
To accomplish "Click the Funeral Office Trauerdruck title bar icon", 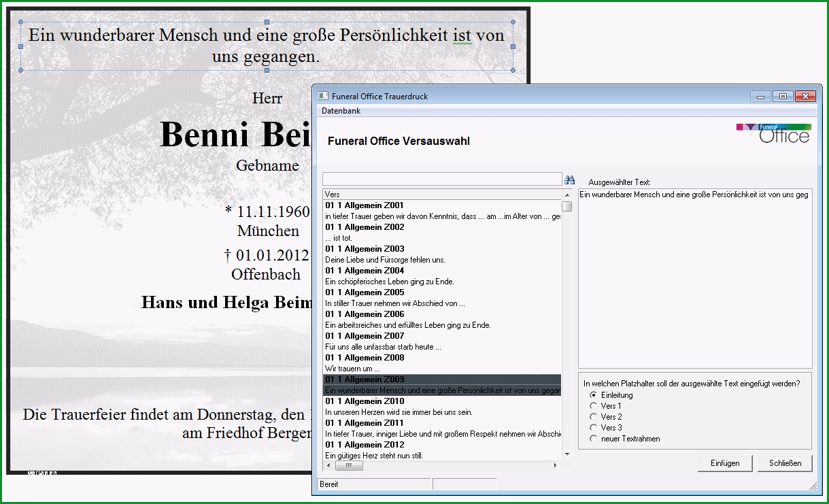I will pyautogui.click(x=324, y=97).
